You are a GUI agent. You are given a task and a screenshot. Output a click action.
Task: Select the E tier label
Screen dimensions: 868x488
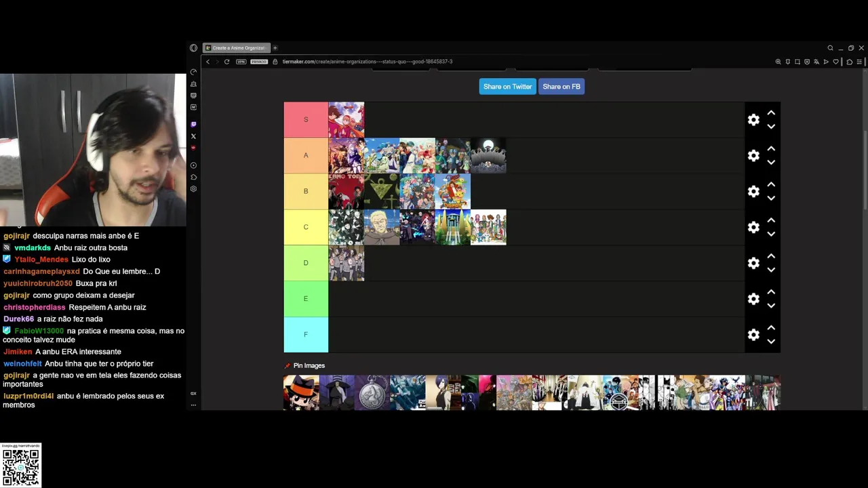point(306,299)
